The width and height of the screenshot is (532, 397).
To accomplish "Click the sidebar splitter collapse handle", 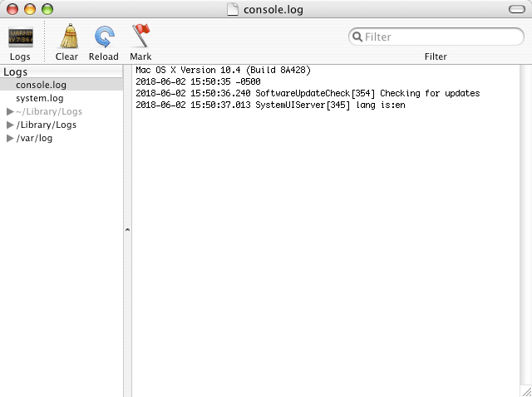I will tap(127, 230).
